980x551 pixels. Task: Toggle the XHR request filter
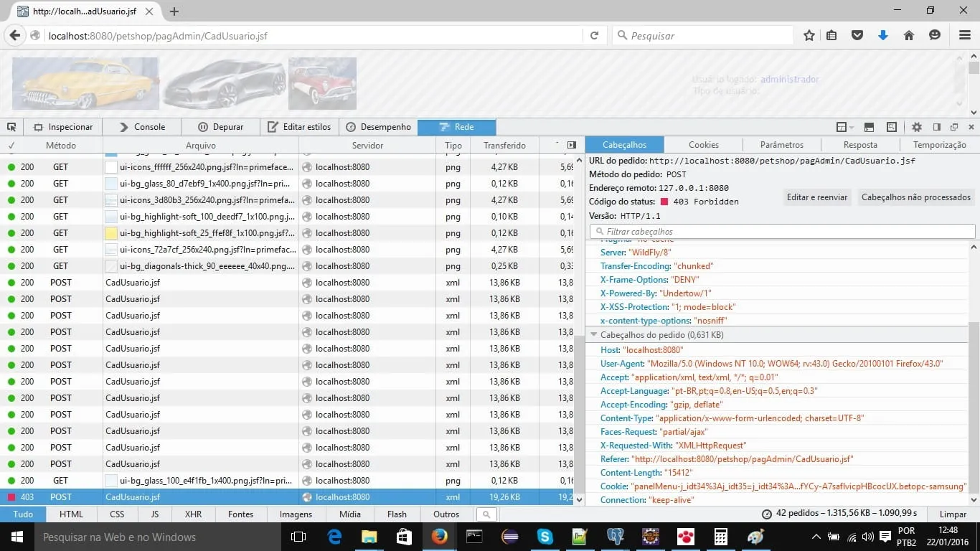point(193,514)
